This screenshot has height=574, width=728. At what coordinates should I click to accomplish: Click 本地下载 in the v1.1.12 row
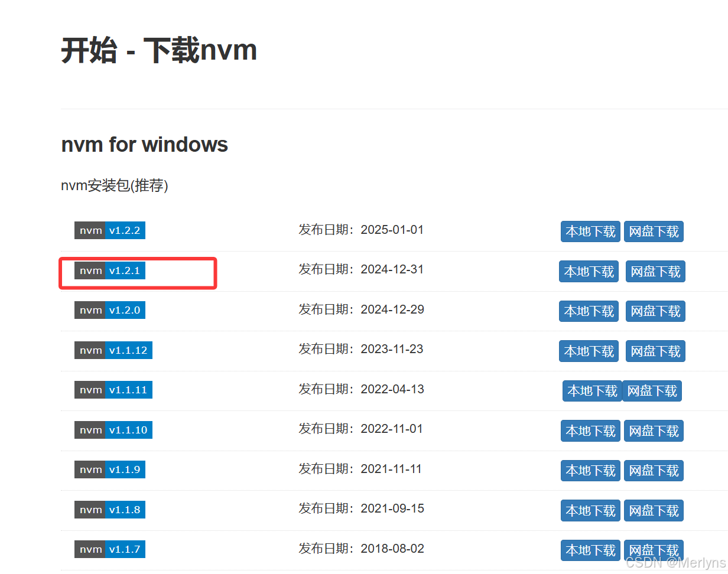[x=589, y=351]
